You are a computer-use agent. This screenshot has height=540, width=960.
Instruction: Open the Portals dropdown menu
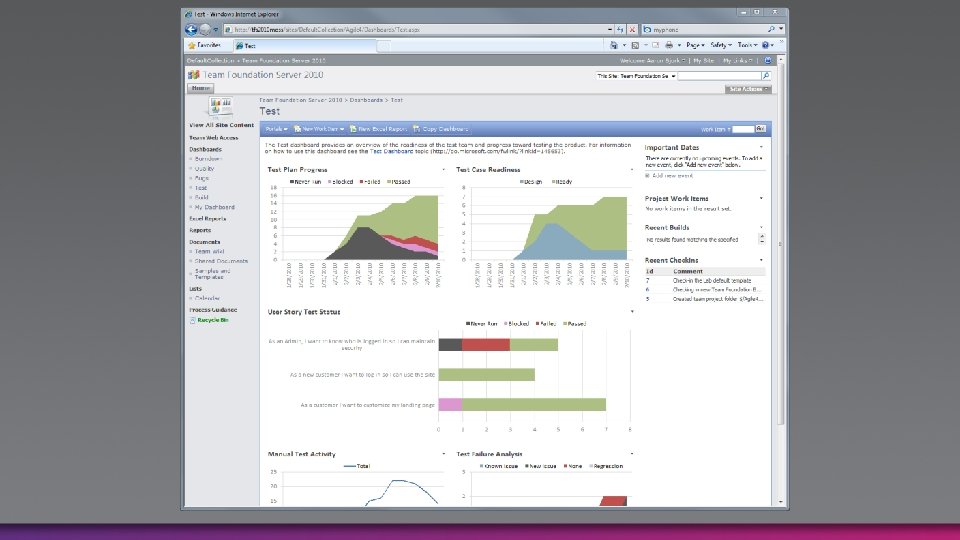pos(276,129)
